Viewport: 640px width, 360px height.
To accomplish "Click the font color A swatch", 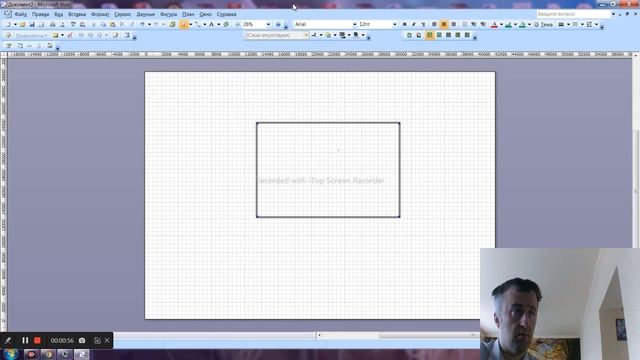I will pyautogui.click(x=494, y=24).
